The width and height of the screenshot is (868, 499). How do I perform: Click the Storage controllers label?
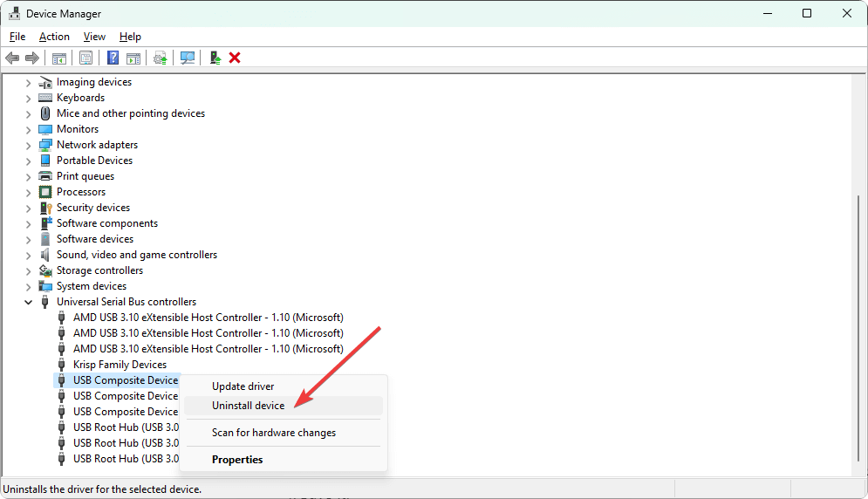(x=99, y=270)
